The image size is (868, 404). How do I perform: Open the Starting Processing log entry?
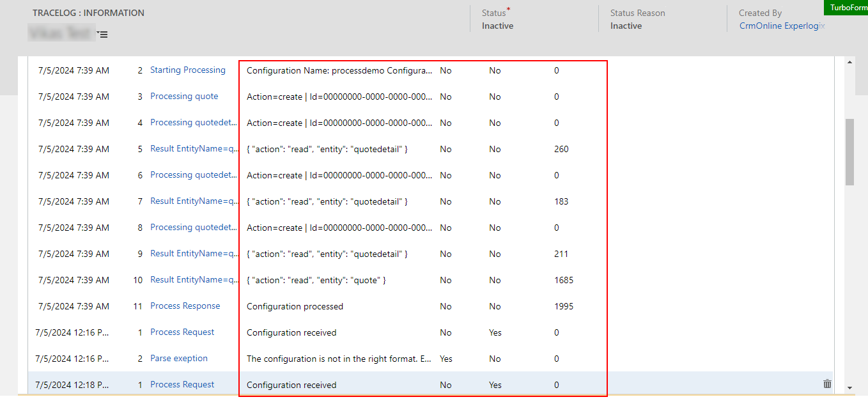point(188,70)
